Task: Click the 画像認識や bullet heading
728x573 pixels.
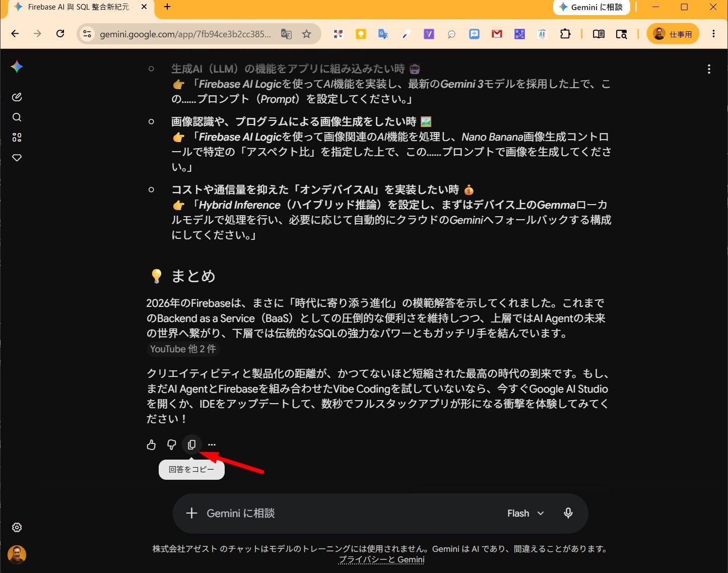Action: point(301,121)
